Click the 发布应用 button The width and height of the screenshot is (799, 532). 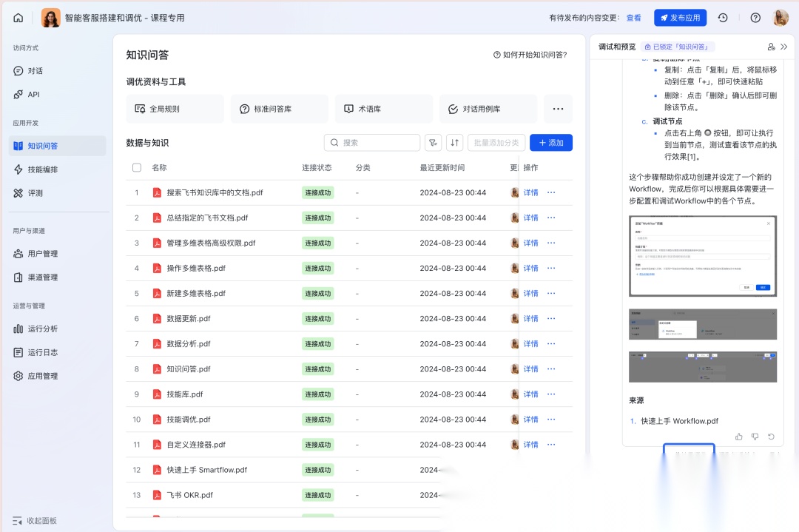(680, 18)
